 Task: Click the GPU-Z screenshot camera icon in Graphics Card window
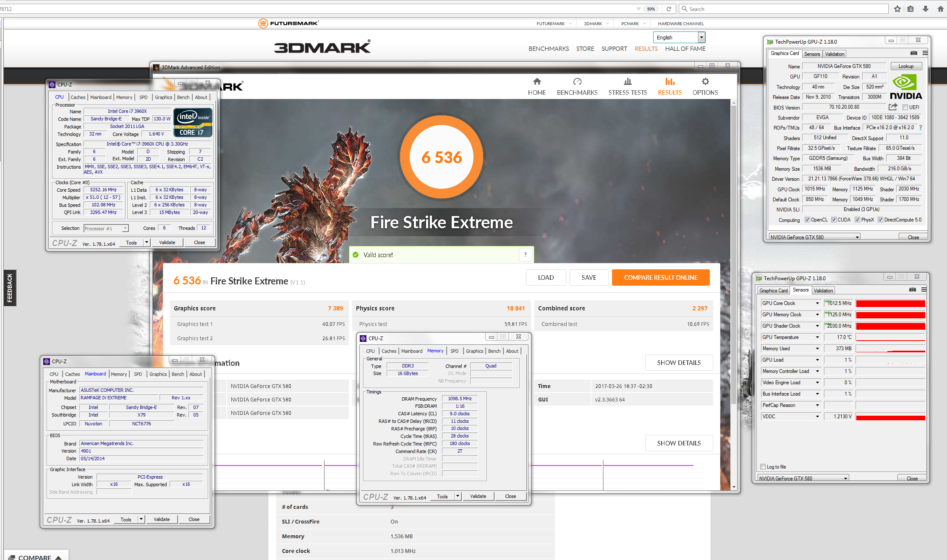click(x=913, y=53)
